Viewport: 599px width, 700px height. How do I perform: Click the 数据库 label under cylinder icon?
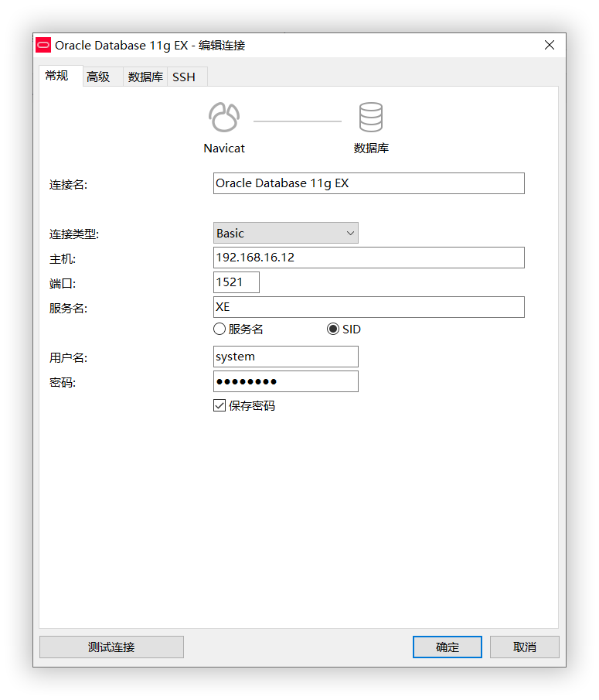point(371,149)
